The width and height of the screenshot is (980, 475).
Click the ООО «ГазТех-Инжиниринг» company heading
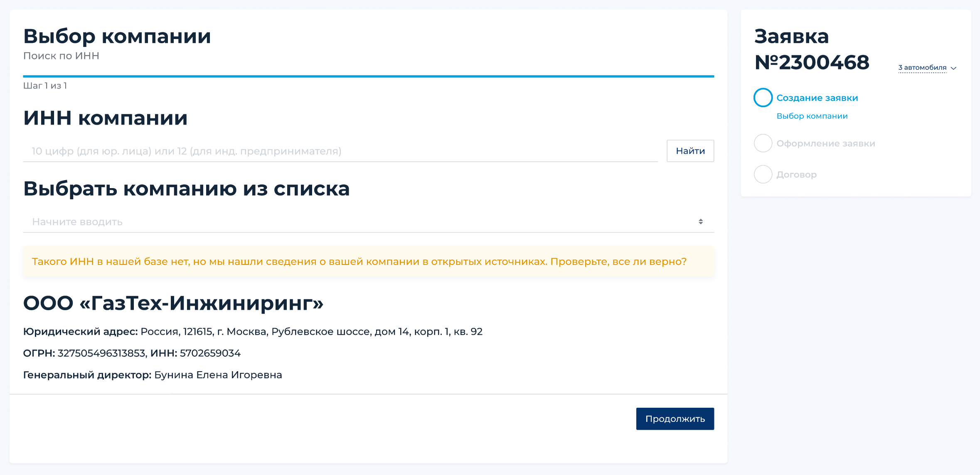173,303
